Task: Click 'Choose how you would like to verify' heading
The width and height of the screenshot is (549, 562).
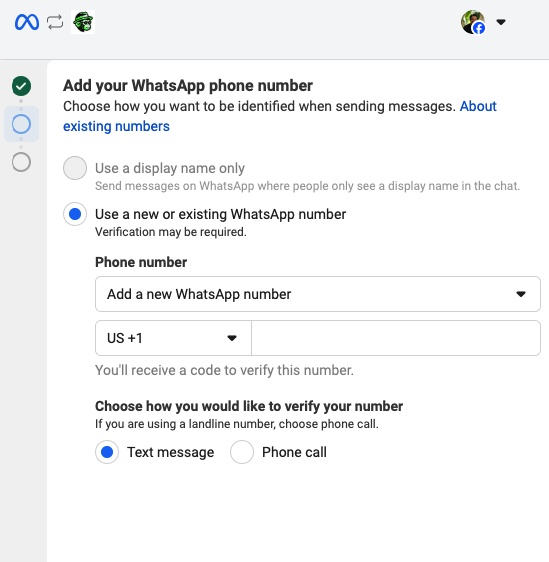Action: tap(249, 406)
